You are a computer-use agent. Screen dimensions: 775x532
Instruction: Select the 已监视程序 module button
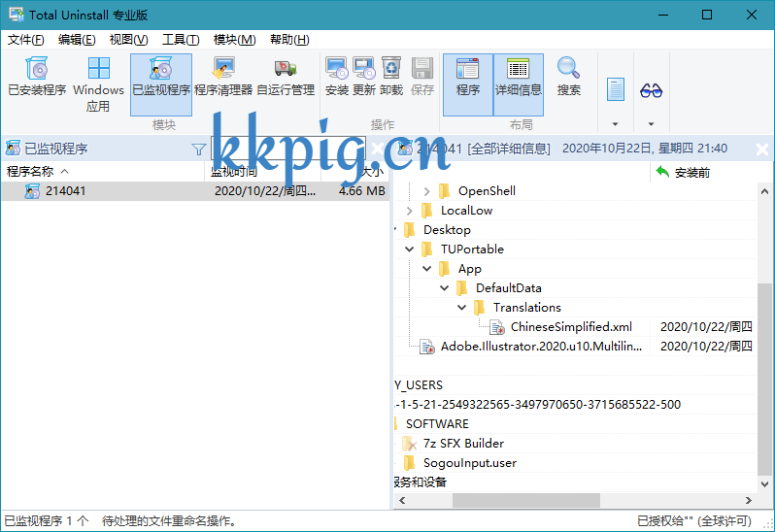tap(161, 83)
